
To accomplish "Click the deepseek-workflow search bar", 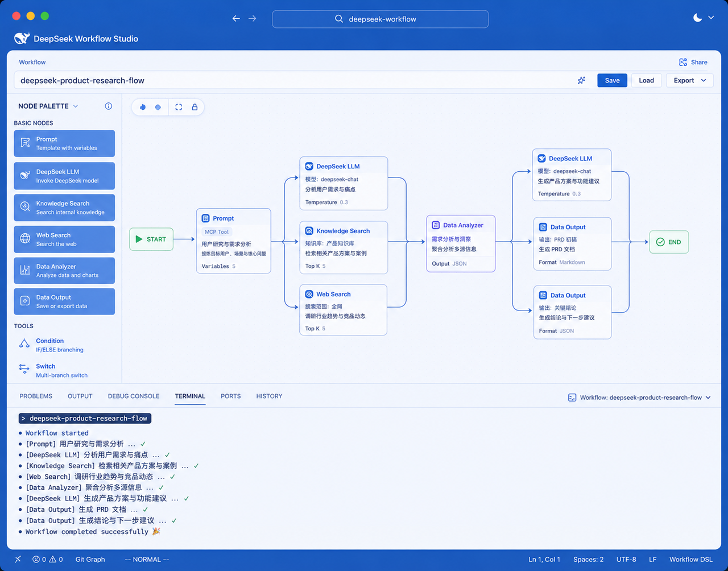I will tap(380, 19).
